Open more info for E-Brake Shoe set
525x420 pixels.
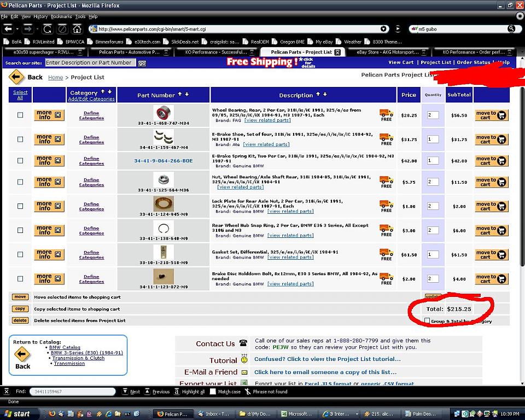[49, 139]
